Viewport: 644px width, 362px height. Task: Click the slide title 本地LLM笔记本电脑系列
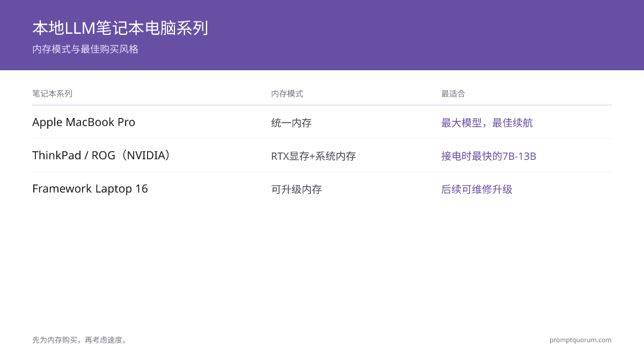120,28
